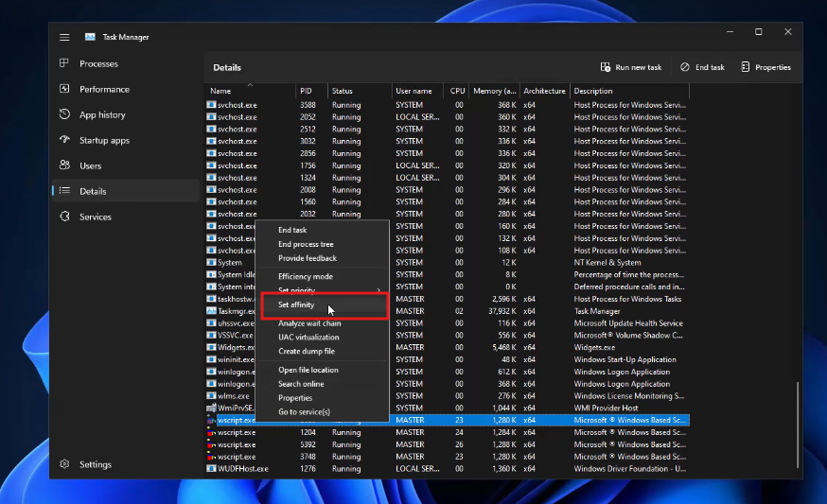This screenshot has height=504, width=827.
Task: Select row 'Microsoft Update Health Service'
Action: pyautogui.click(x=447, y=323)
